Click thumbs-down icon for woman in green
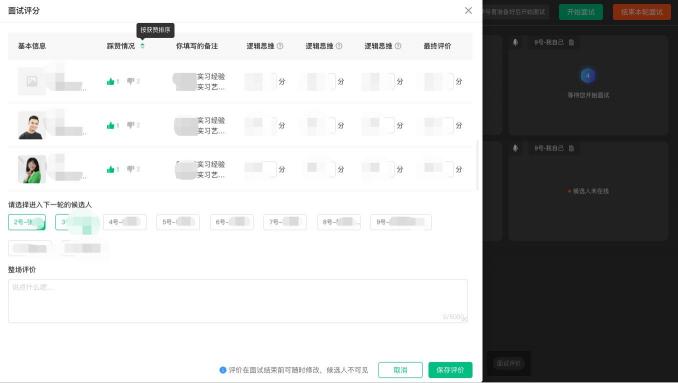 point(131,169)
